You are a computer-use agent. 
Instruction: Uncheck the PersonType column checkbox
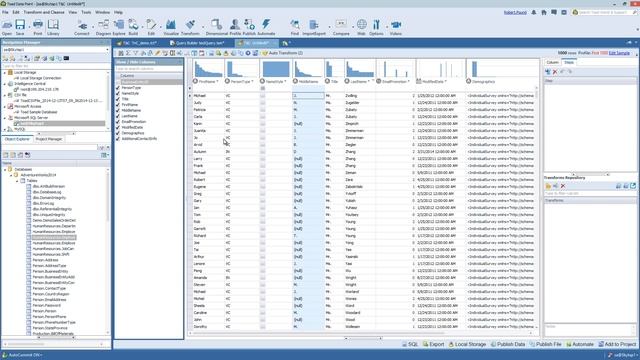[x=118, y=88]
